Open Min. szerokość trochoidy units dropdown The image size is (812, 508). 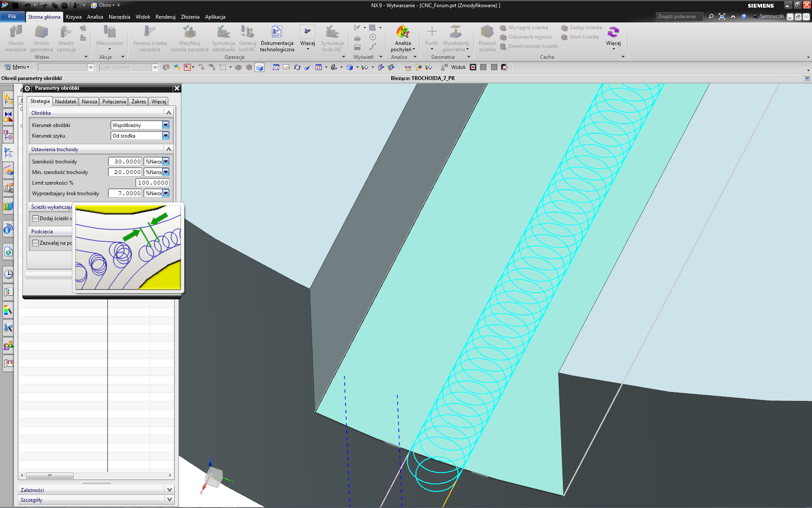166,172
